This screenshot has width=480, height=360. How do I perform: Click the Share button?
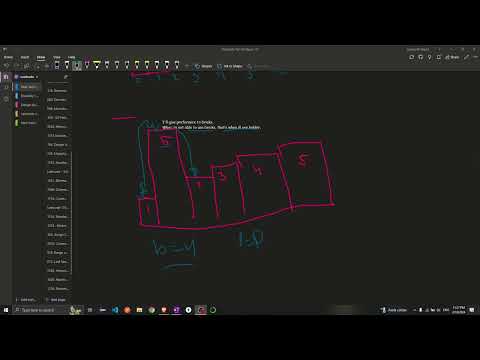pos(452,57)
